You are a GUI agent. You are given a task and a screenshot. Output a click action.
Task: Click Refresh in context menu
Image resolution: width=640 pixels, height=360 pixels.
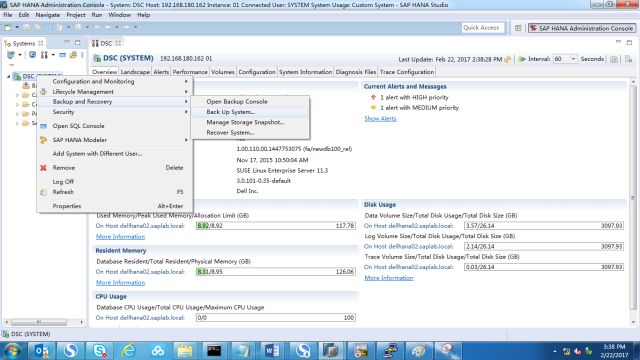(x=63, y=192)
